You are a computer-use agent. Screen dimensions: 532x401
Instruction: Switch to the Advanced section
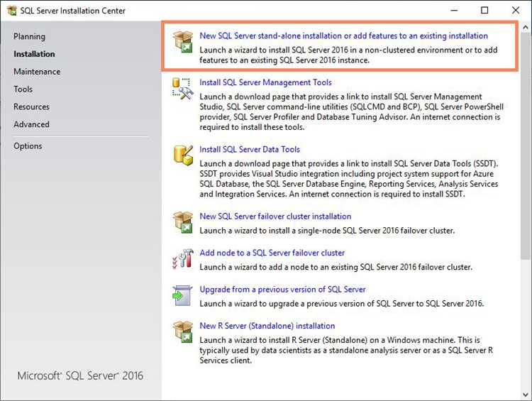click(31, 125)
